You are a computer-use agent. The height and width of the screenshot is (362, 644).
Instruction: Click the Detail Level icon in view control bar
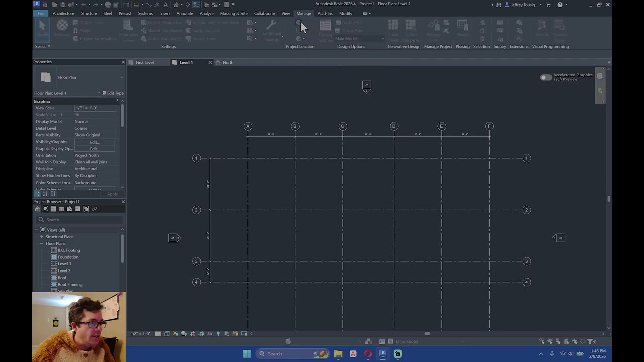coord(158,334)
